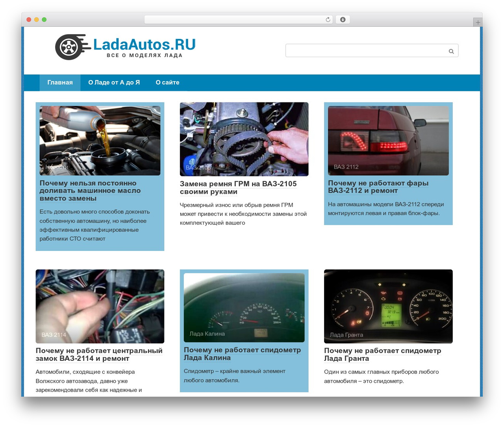
Task: Click the engine oil pouring thumbnail
Action: click(x=100, y=141)
